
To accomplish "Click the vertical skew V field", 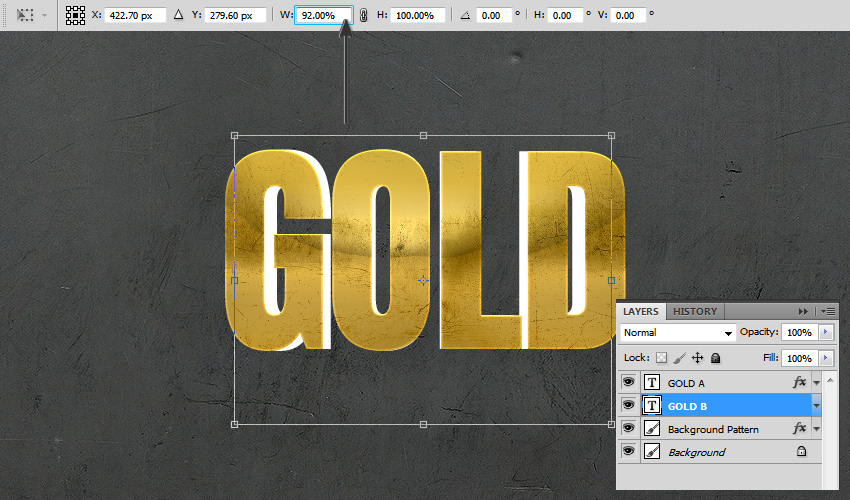I will [628, 15].
